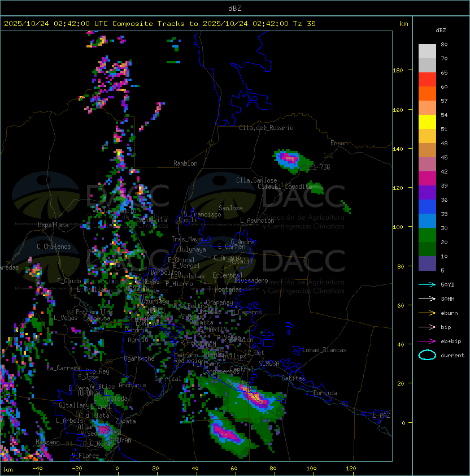Click the 'L_PAZ' place label
This screenshot has height=476, width=470.
pos(381,416)
